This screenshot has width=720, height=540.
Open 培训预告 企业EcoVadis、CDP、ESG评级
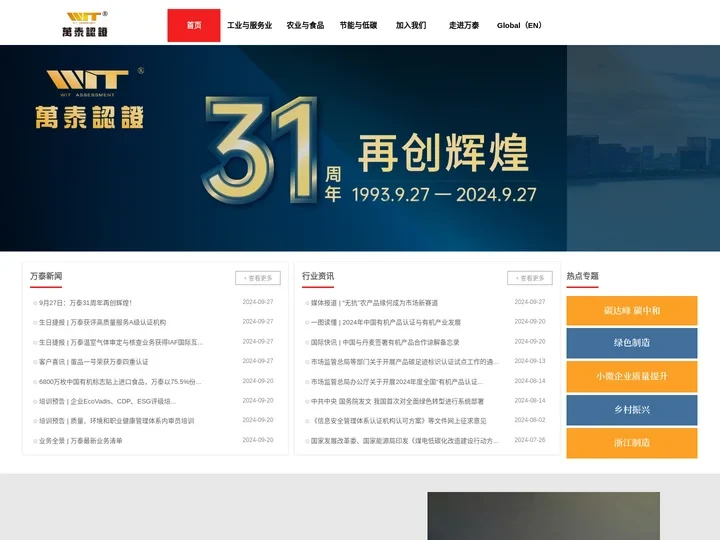click(x=107, y=401)
